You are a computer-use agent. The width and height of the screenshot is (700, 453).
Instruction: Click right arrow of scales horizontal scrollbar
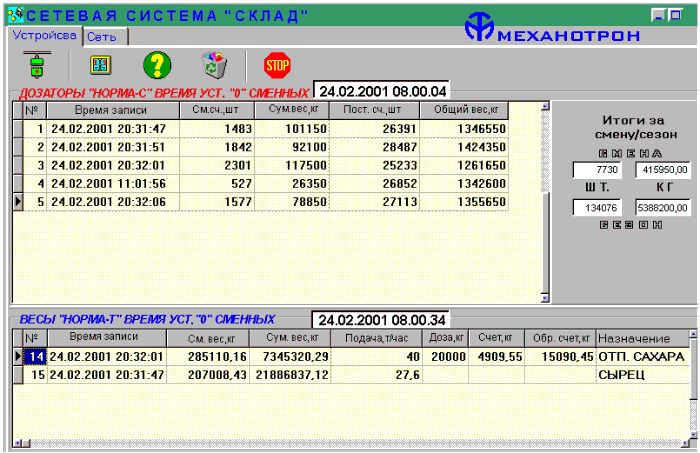(685, 443)
